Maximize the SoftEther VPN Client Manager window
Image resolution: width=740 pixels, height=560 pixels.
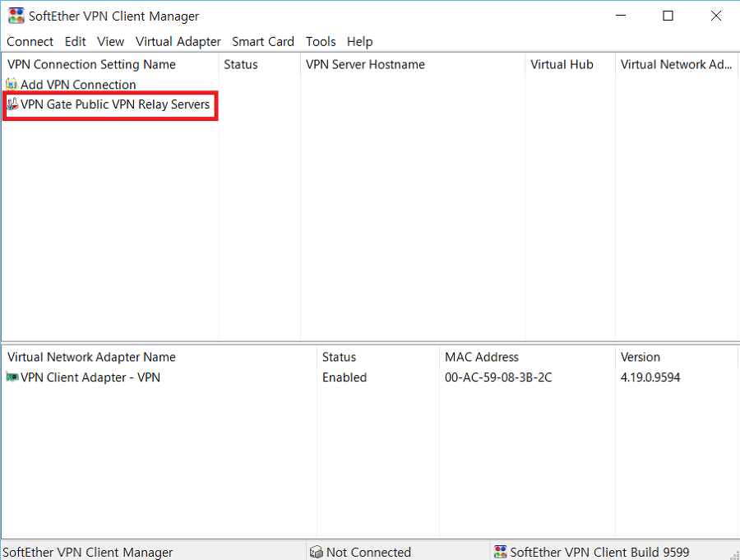pos(668,16)
